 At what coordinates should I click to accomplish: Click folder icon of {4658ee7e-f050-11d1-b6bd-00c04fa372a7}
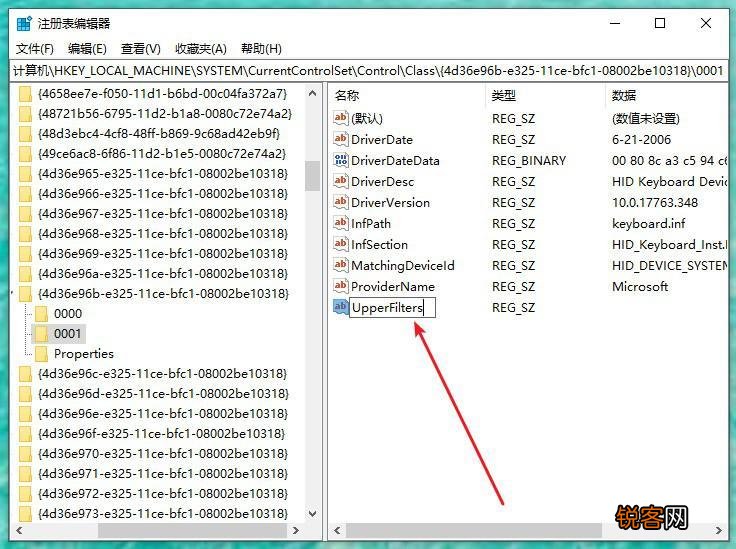tap(26, 94)
